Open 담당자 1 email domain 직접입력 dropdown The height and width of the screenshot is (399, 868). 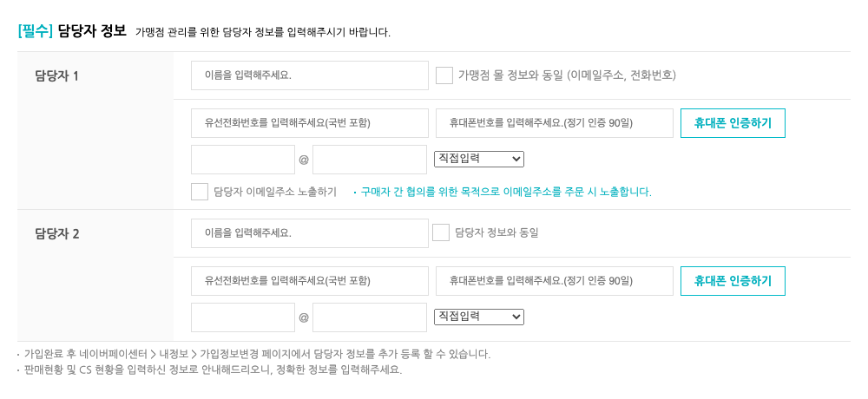(x=479, y=159)
